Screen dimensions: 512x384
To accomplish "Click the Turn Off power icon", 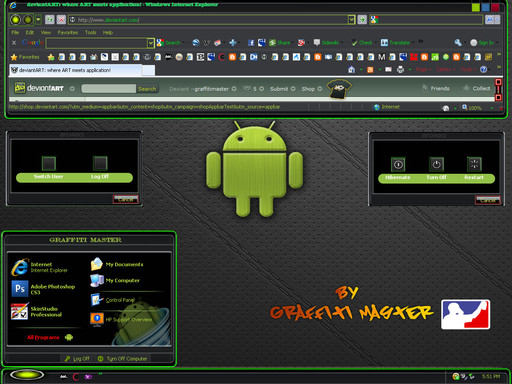I will 436,164.
